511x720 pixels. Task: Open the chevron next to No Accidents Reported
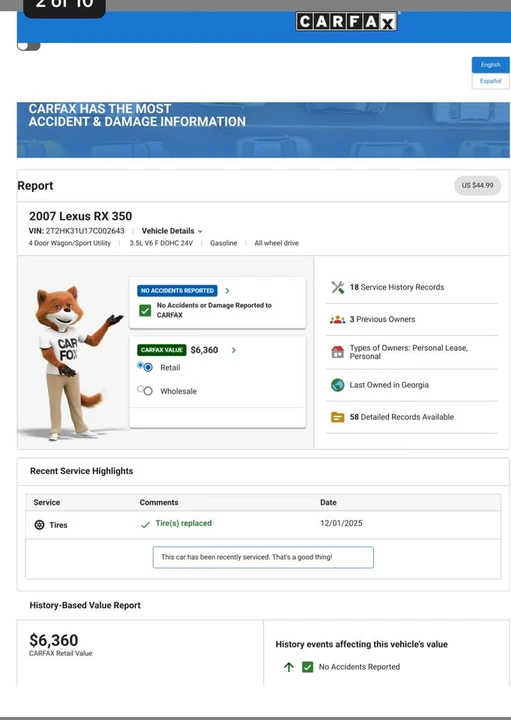[227, 291]
